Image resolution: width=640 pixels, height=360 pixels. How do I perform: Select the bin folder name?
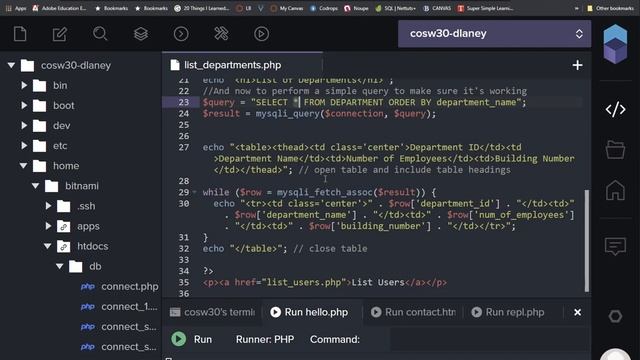coord(60,85)
